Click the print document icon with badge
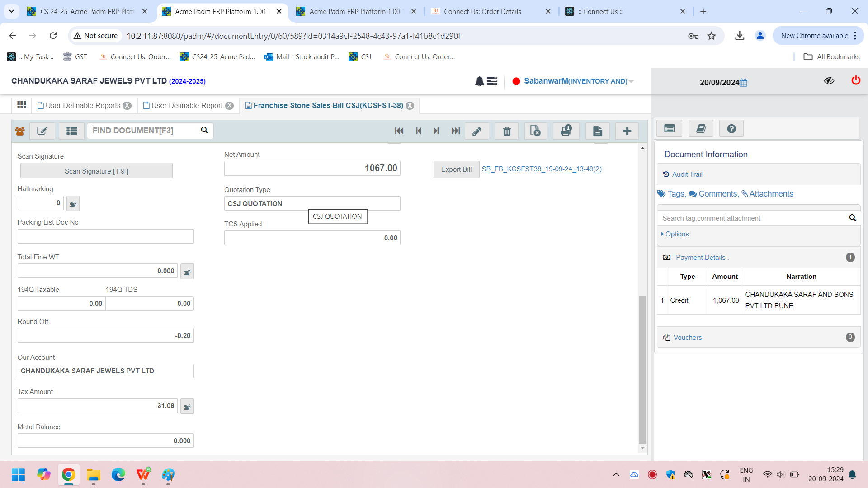 pyautogui.click(x=566, y=131)
